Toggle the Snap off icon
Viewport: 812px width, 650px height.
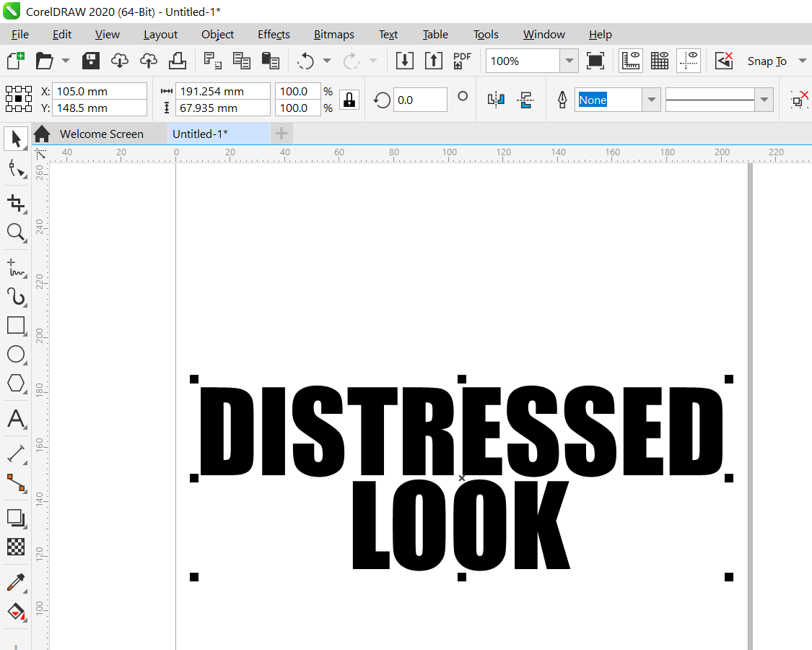coord(724,61)
